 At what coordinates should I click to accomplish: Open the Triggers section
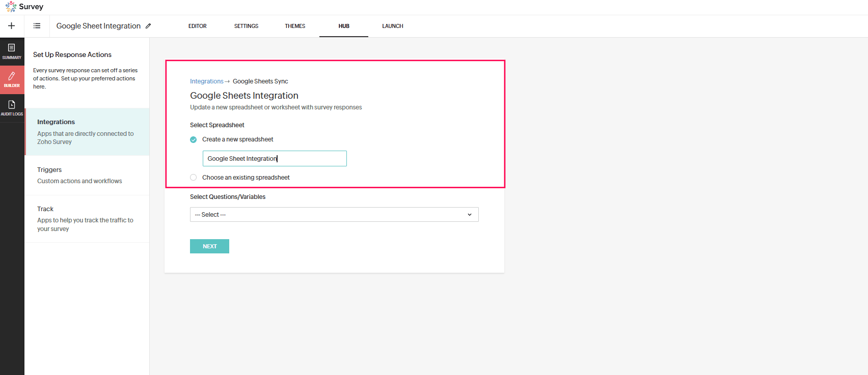[x=87, y=176]
